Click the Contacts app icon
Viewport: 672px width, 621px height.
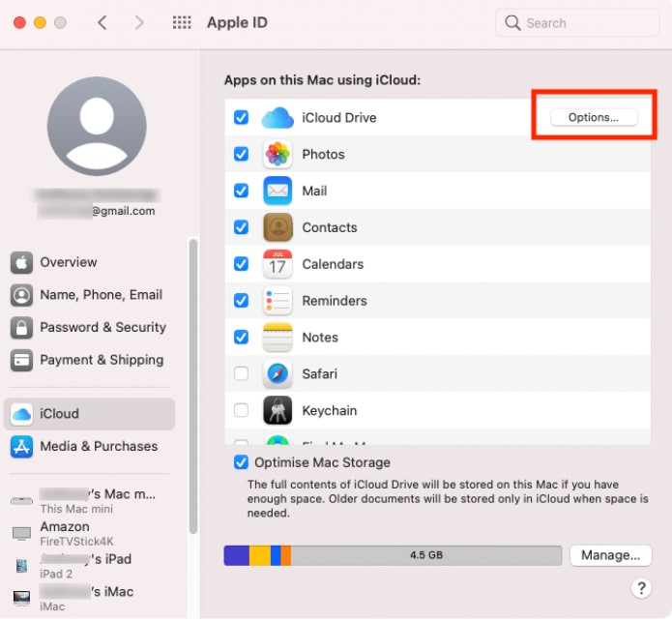click(x=278, y=227)
